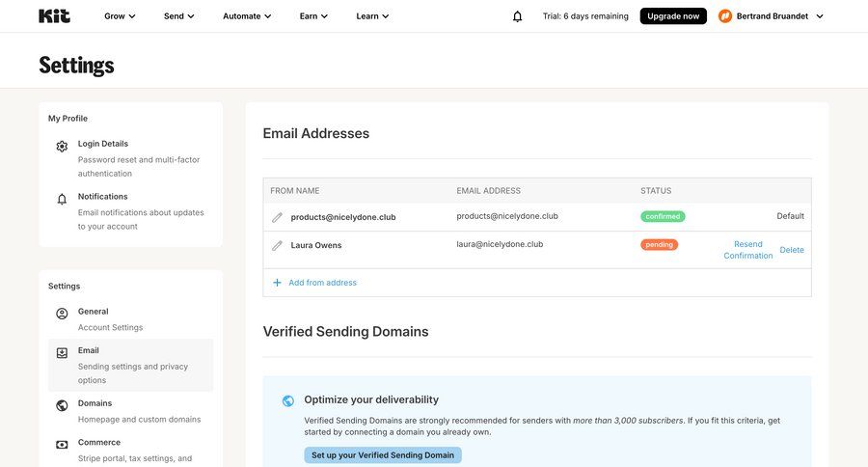868x467 pixels.
Task: Click the Domains globe icon
Action: pyautogui.click(x=62, y=405)
